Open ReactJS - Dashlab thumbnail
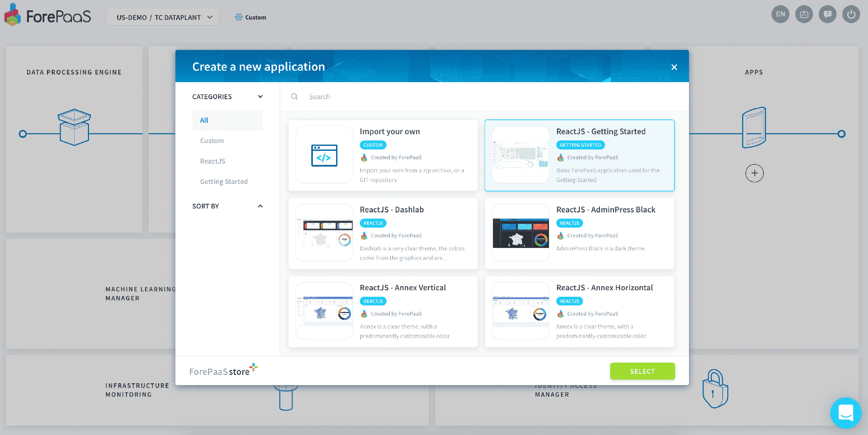 [x=324, y=233]
